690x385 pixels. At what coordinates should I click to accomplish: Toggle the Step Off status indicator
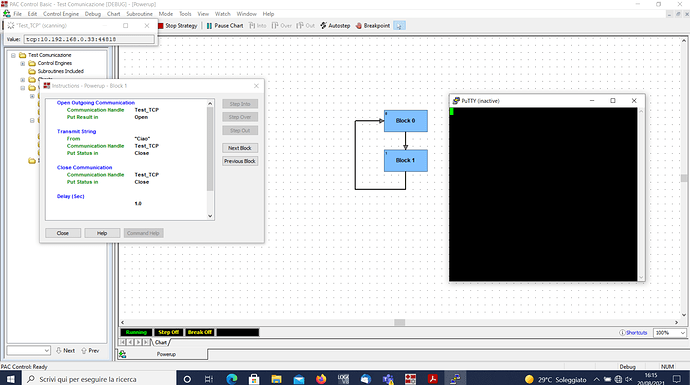coord(168,332)
